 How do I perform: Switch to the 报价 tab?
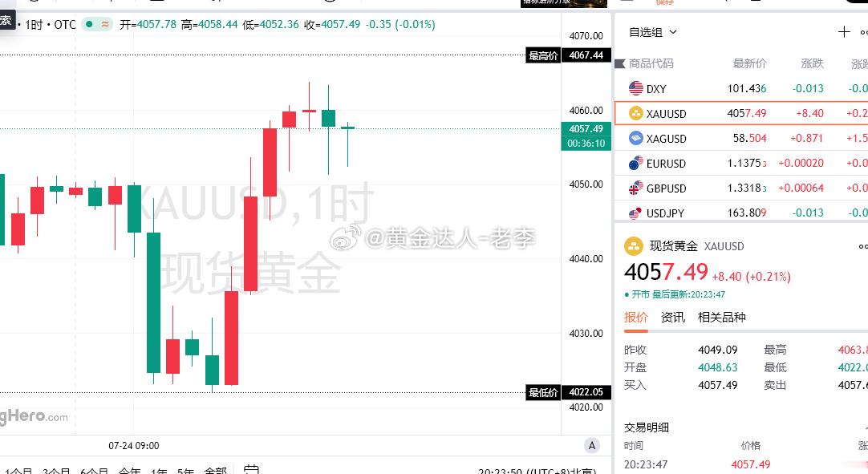[x=635, y=318]
